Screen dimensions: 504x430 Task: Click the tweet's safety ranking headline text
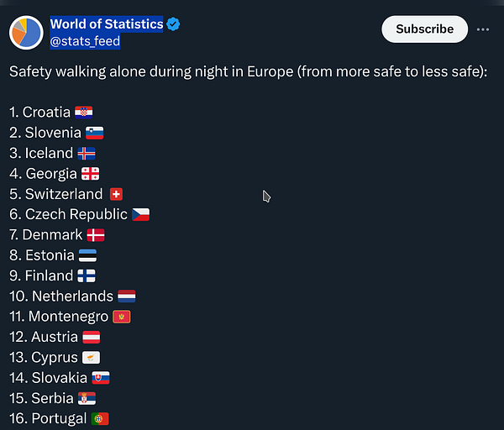point(249,71)
